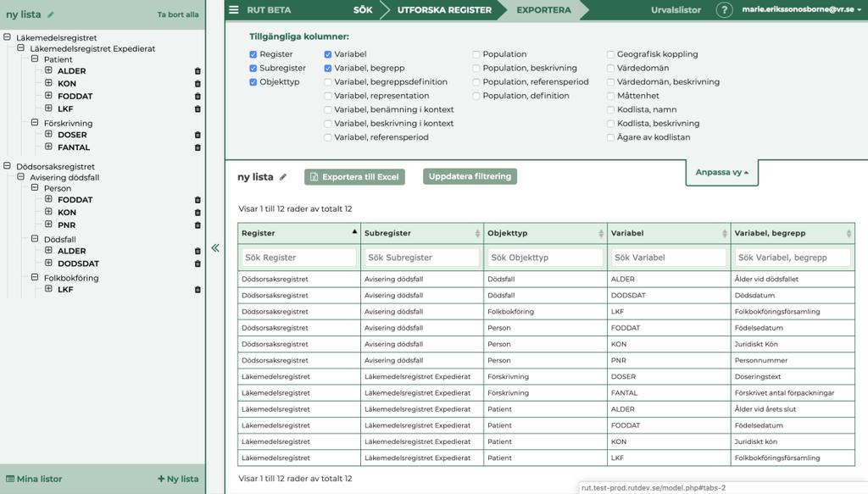This screenshot has height=494, width=868.
Task: Delete KON under Person with its trash icon
Action: point(198,213)
